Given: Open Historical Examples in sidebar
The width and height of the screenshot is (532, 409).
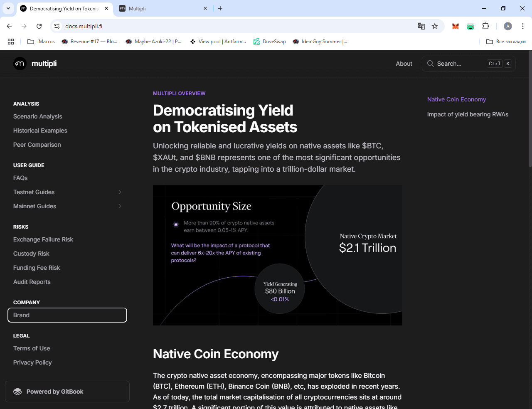Looking at the screenshot, I should 40,131.
